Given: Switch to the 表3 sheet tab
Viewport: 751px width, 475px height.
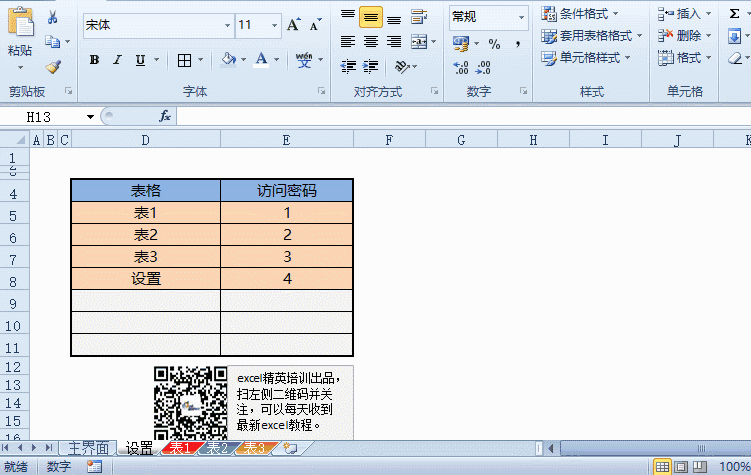Looking at the screenshot, I should pos(254,449).
